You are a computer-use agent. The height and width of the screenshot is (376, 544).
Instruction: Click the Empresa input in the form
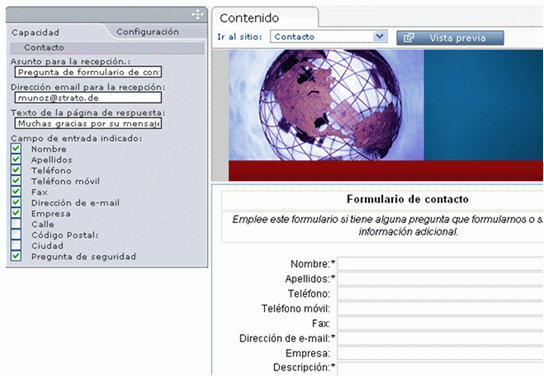[x=440, y=353]
